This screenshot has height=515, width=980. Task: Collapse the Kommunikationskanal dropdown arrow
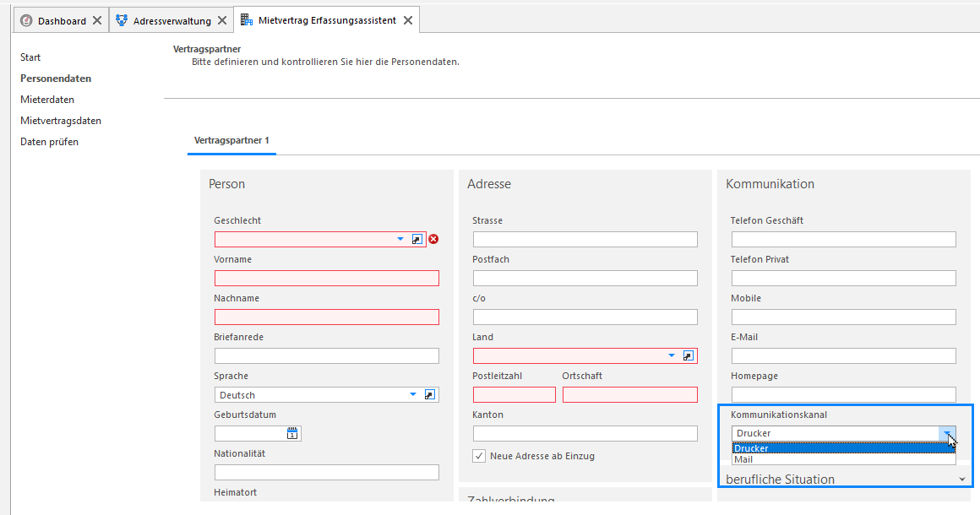(947, 433)
